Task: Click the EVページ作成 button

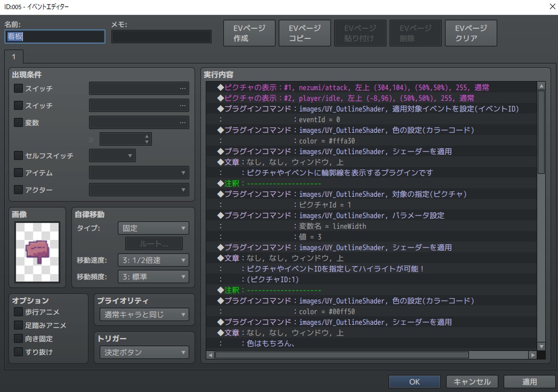Action: click(x=249, y=33)
